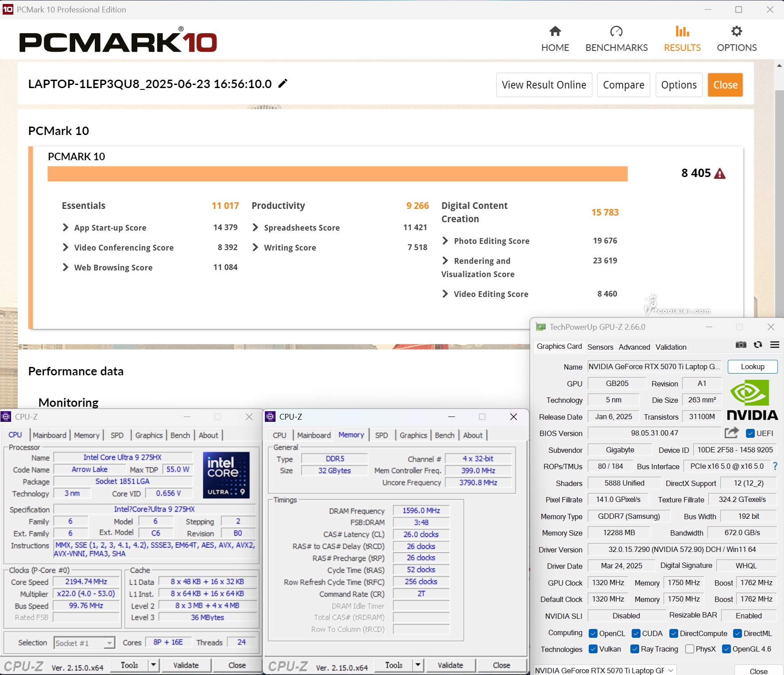Click the Compare button
Screen dimensions: 784x675
(624, 85)
